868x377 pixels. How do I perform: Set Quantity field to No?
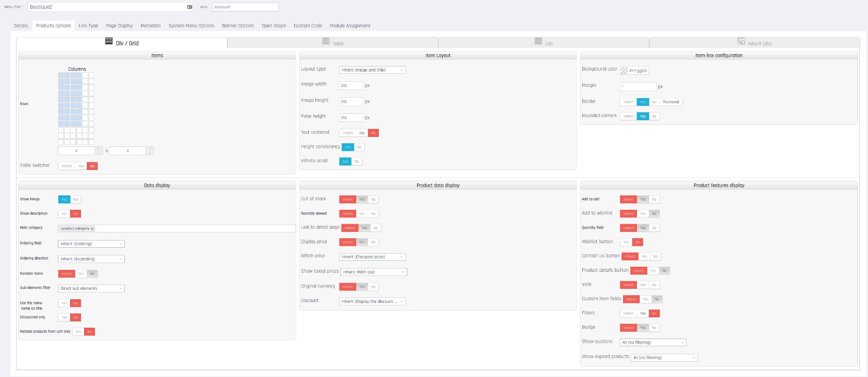654,228
